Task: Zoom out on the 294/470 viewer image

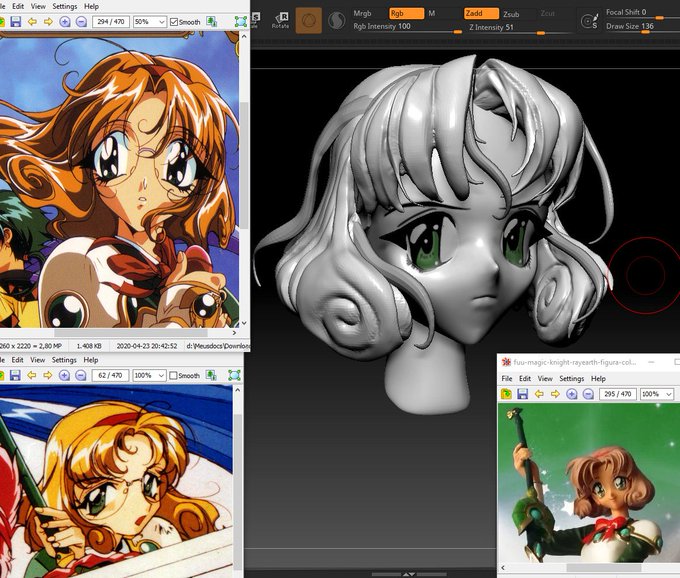Action: click(x=81, y=22)
